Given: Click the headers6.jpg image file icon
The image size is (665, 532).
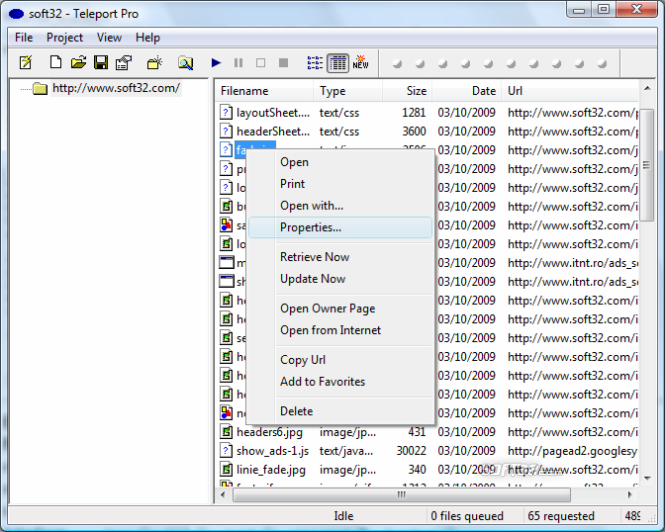Looking at the screenshot, I should pos(226,432).
